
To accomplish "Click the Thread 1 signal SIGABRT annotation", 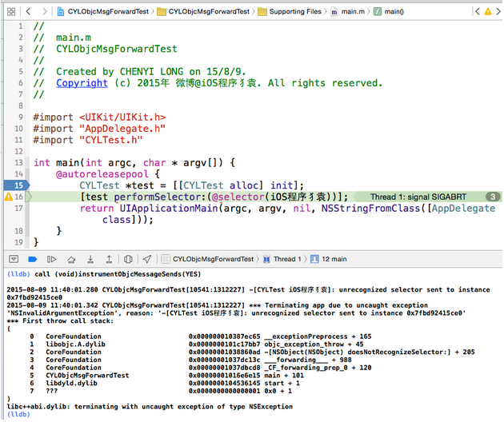I will coord(411,197).
